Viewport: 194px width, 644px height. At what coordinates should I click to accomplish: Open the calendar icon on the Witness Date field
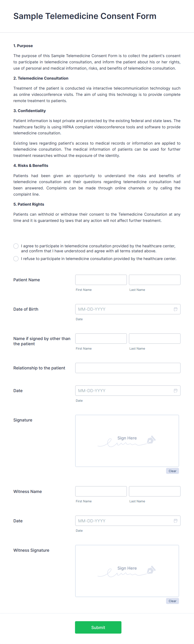175,520
